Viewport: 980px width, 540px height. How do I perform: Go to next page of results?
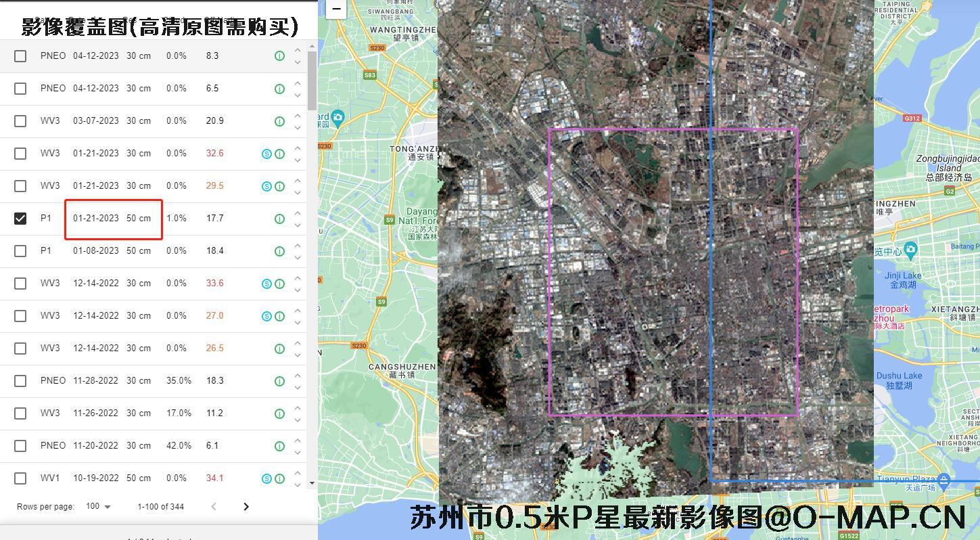pyautogui.click(x=246, y=506)
